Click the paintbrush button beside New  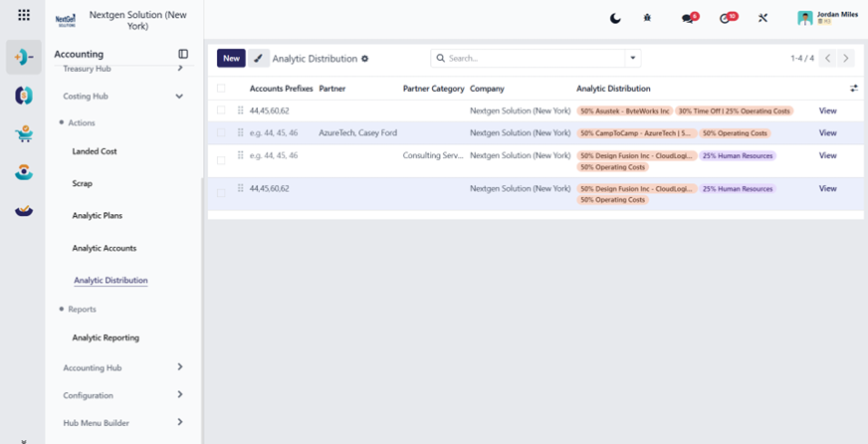coord(259,58)
